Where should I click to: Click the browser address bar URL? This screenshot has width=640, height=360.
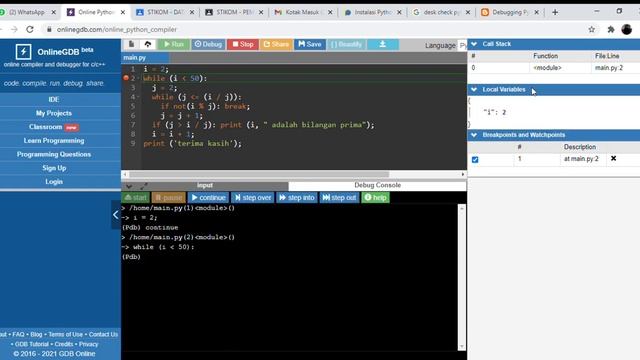point(117,29)
